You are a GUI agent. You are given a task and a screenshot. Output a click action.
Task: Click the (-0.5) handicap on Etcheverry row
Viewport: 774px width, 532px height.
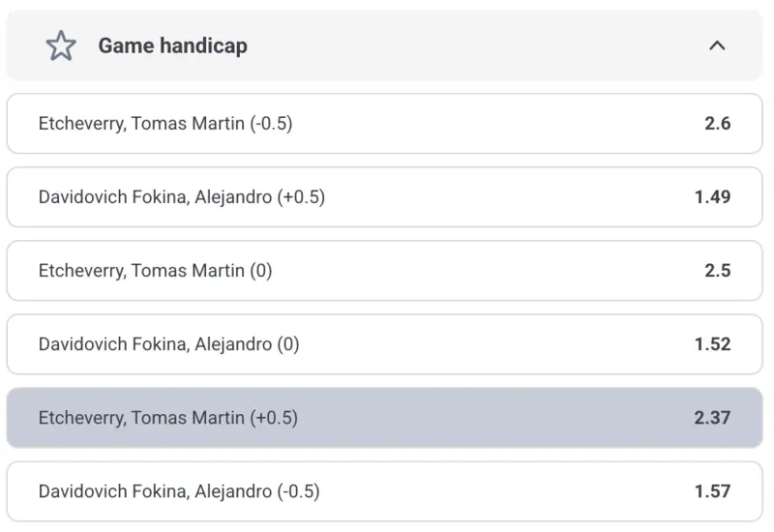271,124
